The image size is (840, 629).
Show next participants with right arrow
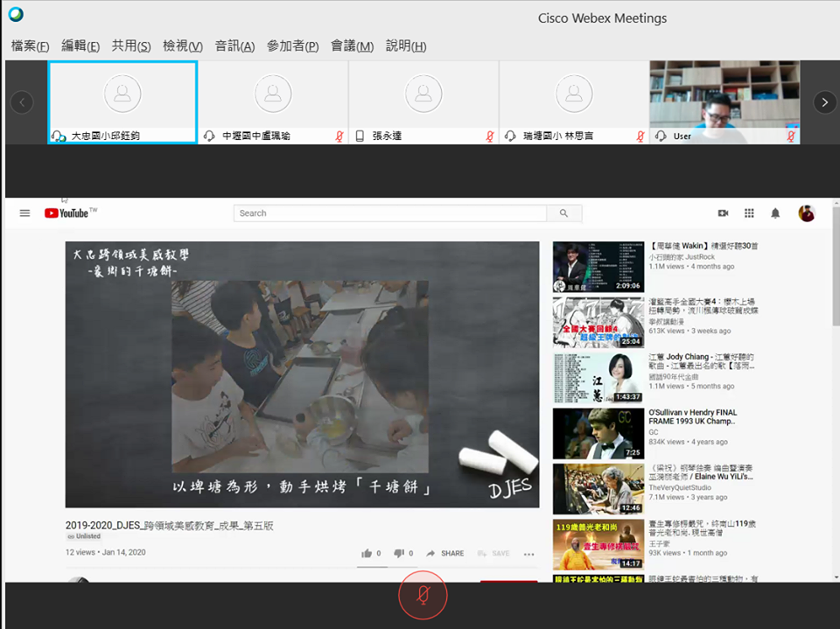point(824,102)
